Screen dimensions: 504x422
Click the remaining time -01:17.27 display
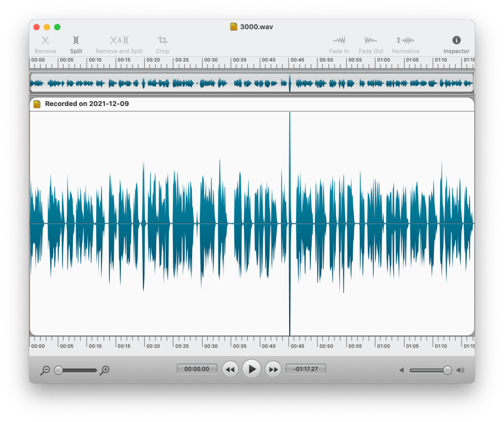point(305,369)
